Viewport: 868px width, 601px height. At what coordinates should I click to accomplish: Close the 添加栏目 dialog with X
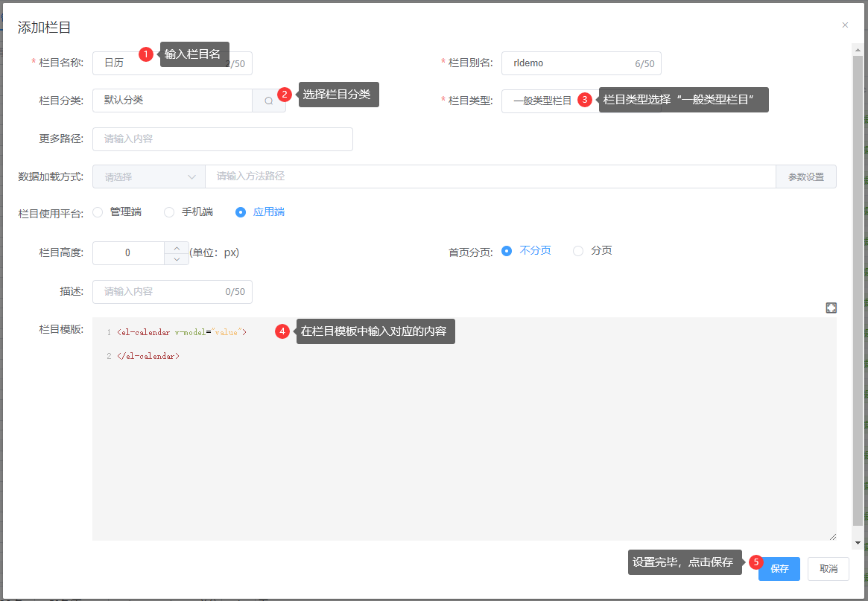[845, 25]
